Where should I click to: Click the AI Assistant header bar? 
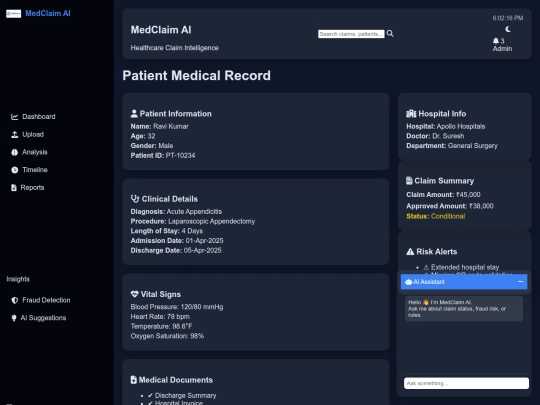pos(464,282)
